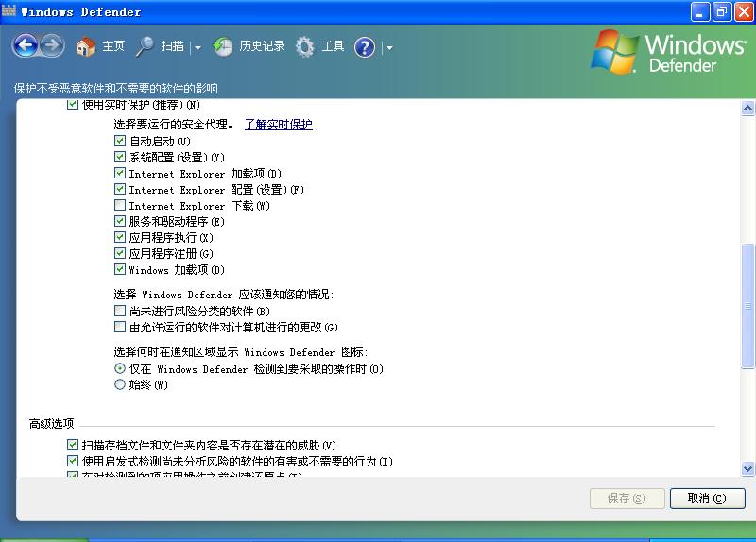
Task: Click the scrollbar's up arrow
Action: [x=747, y=109]
